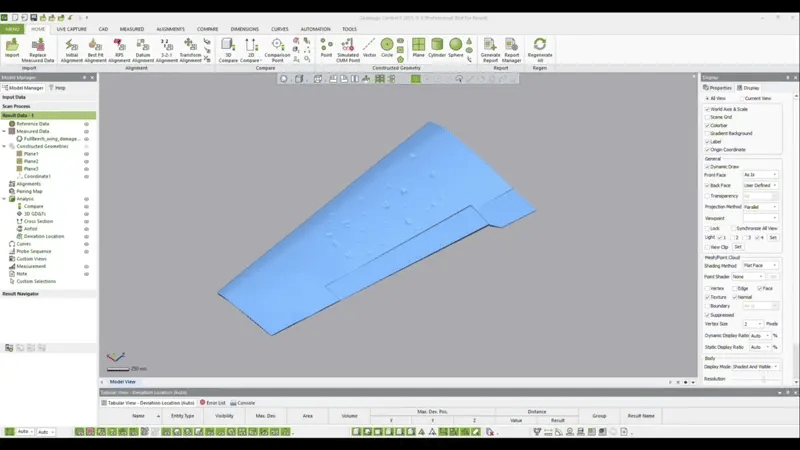Click the Cylinder geometry icon
800x450 pixels.
[x=436, y=46]
